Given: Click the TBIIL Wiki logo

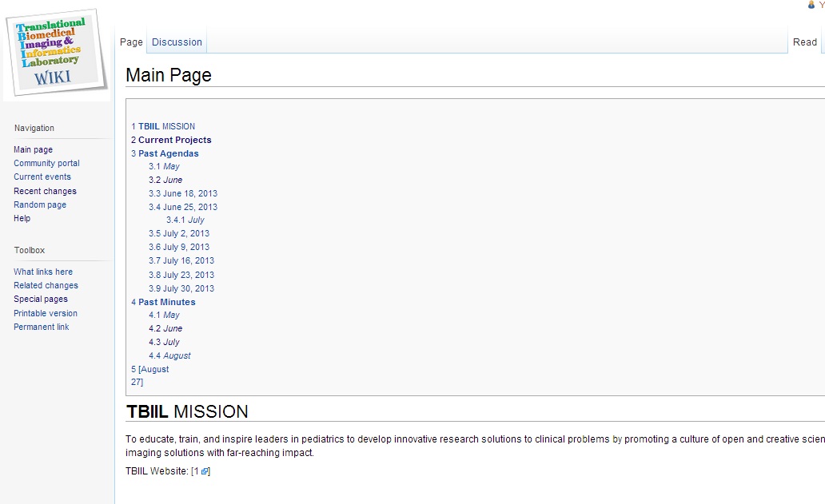Looking at the screenshot, I should pos(56,53).
